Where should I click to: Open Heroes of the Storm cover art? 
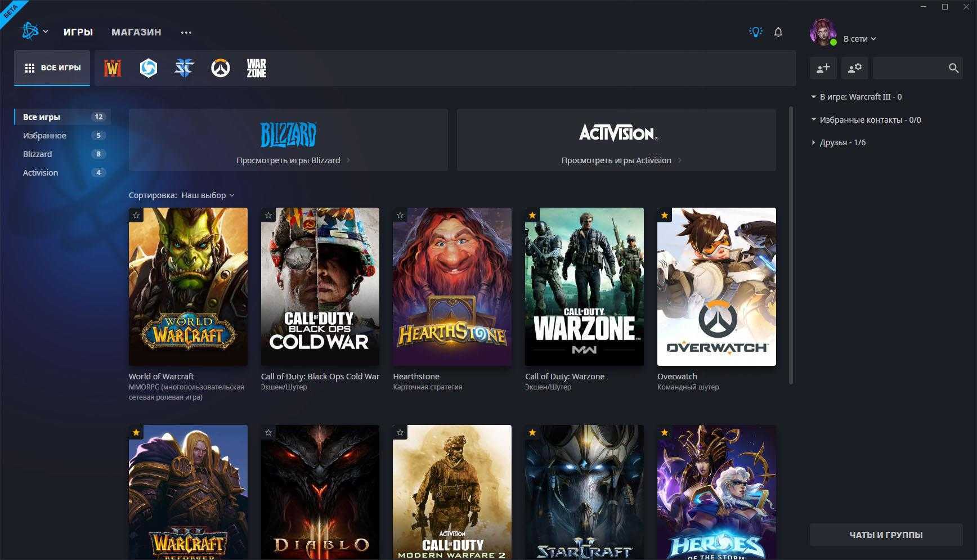pos(716,492)
